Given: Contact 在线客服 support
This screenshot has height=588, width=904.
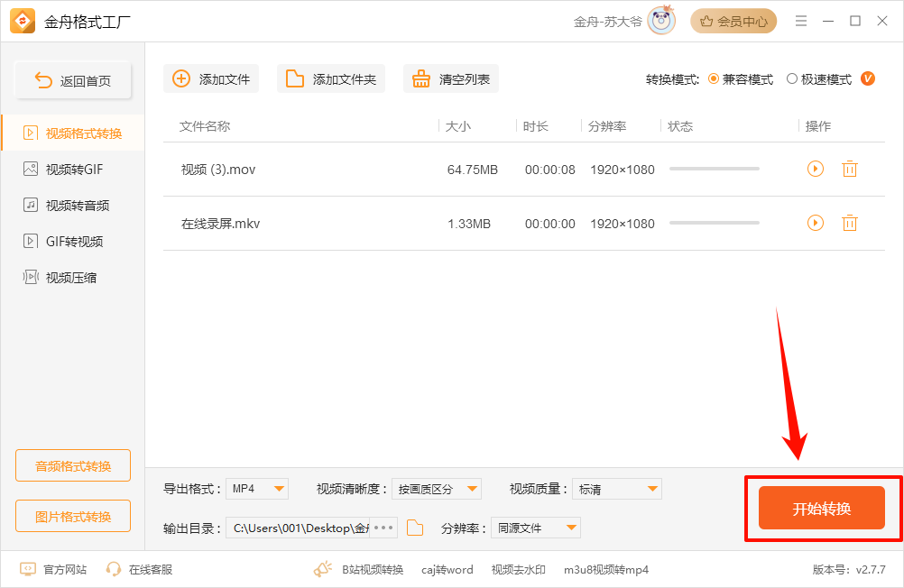Looking at the screenshot, I should click(x=139, y=570).
